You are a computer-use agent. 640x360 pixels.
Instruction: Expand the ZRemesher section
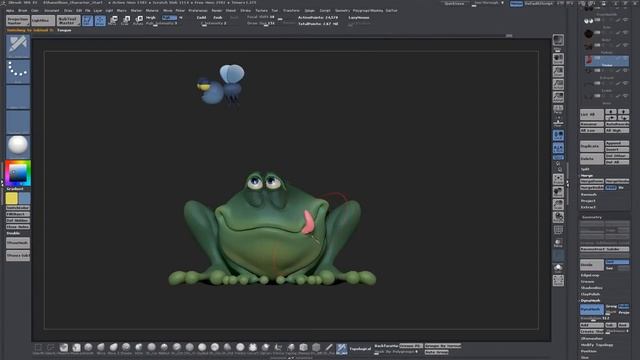pyautogui.click(x=592, y=338)
